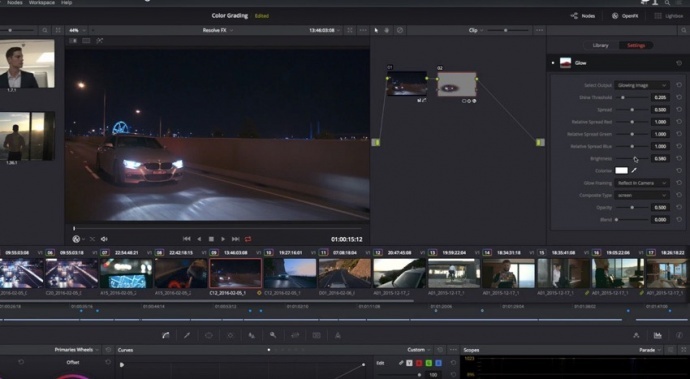This screenshot has height=379, width=690.
Task: Toggle curve channel ganging link
Action: 401,363
